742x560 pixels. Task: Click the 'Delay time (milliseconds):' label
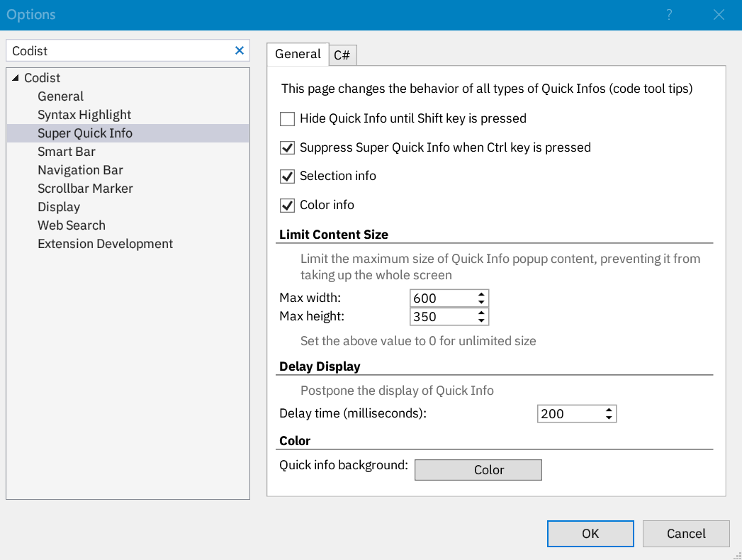[x=353, y=414]
